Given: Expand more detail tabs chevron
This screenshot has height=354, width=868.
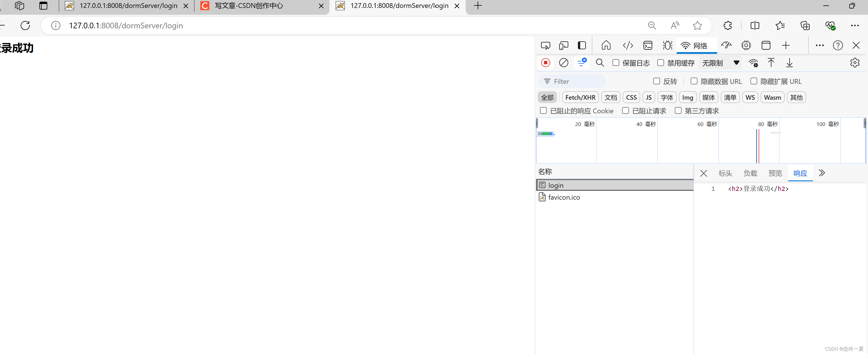Looking at the screenshot, I should pos(822,173).
